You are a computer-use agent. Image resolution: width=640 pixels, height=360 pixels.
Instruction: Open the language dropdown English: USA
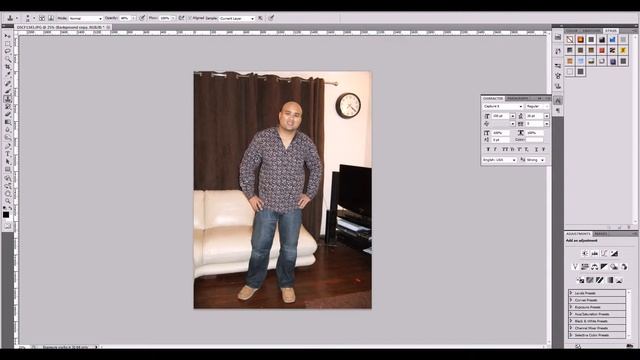[x=499, y=160]
